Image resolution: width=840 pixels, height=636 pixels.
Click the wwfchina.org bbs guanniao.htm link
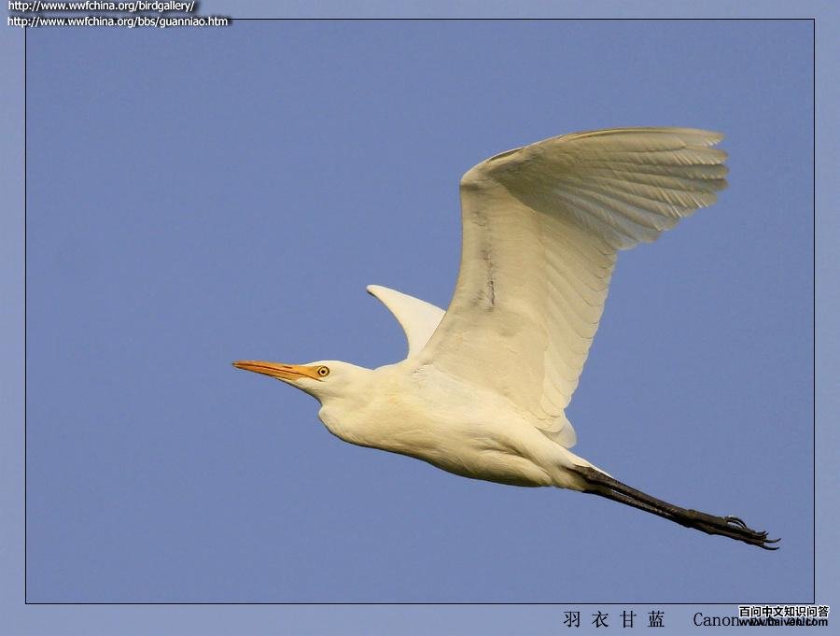tap(118, 21)
